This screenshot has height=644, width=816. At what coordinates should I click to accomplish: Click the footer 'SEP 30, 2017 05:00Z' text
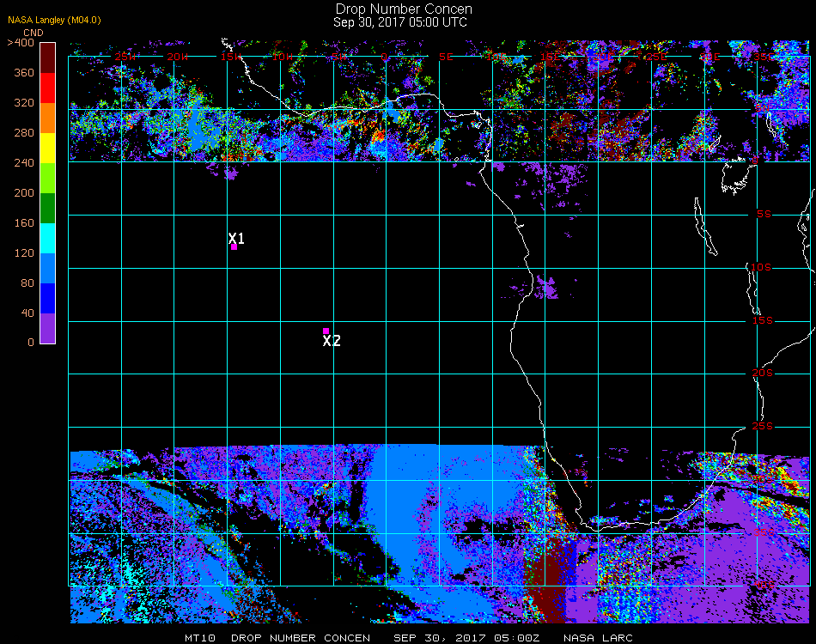(466, 638)
